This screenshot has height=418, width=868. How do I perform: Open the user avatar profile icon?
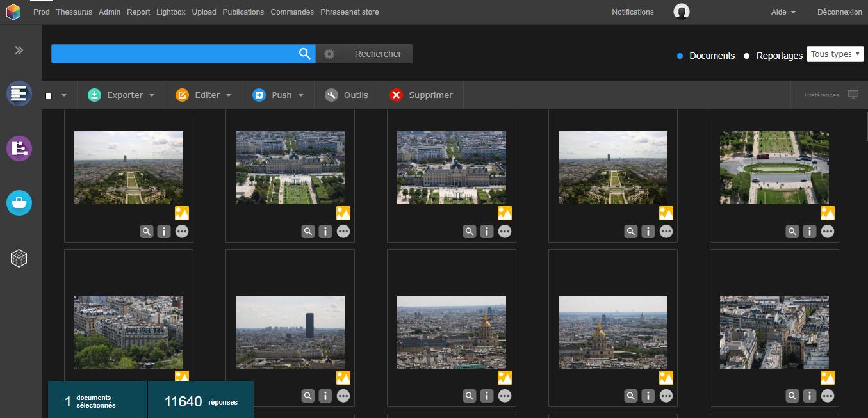coord(682,12)
